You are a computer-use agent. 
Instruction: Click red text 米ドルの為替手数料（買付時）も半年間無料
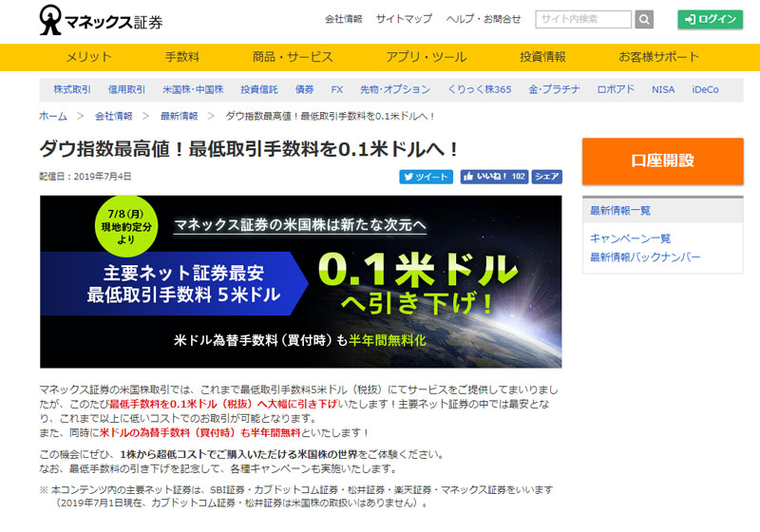coord(199,432)
